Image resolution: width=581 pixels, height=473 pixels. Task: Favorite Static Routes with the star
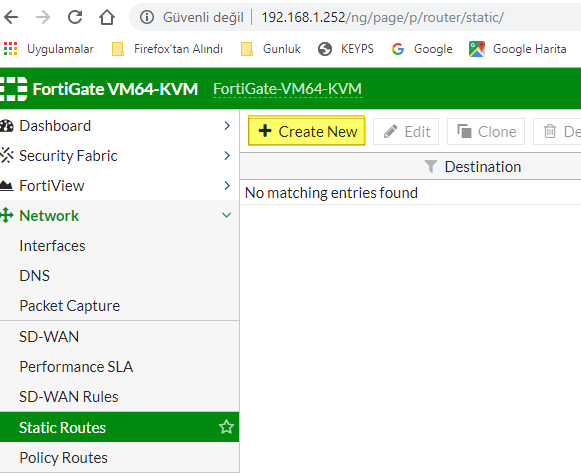click(x=226, y=427)
